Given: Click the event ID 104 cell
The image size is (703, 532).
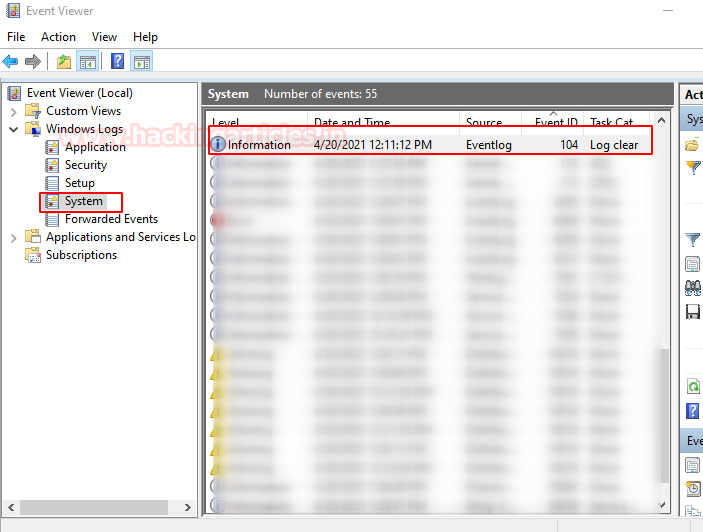Looking at the screenshot, I should pyautogui.click(x=569, y=145).
